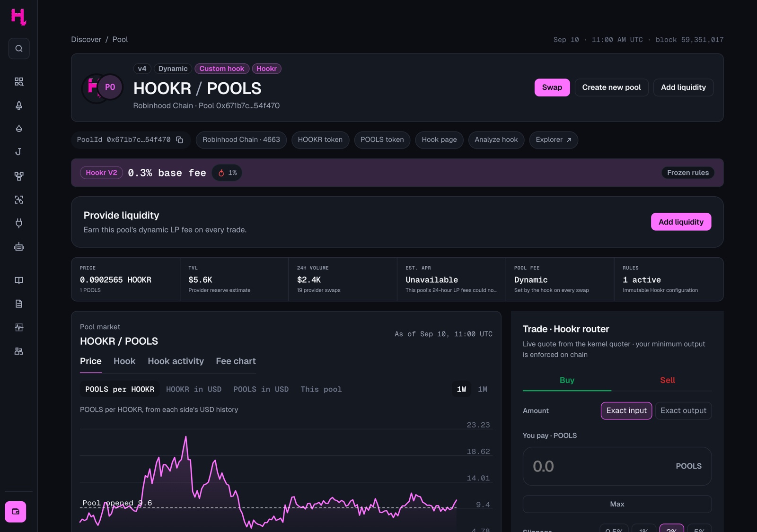Click the Pool breadcrumb text

point(120,39)
